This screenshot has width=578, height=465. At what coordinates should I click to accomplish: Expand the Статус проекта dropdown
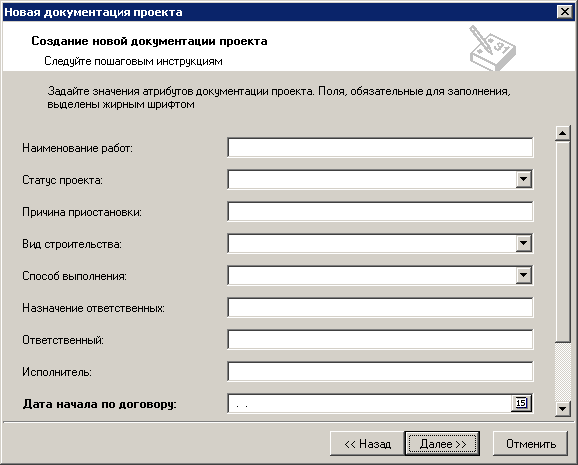coord(523,180)
